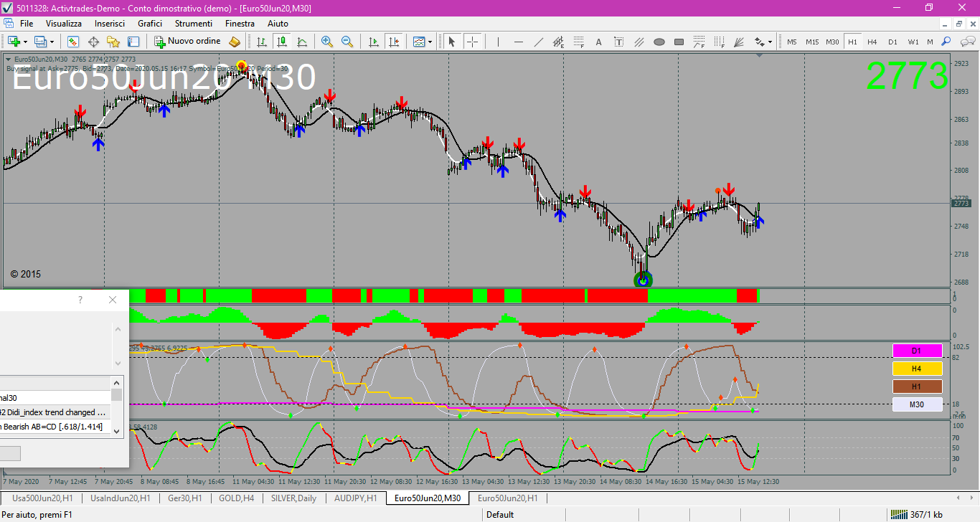Image resolution: width=980 pixels, height=522 pixels.
Task: Open the Finestra menu
Action: click(240, 24)
